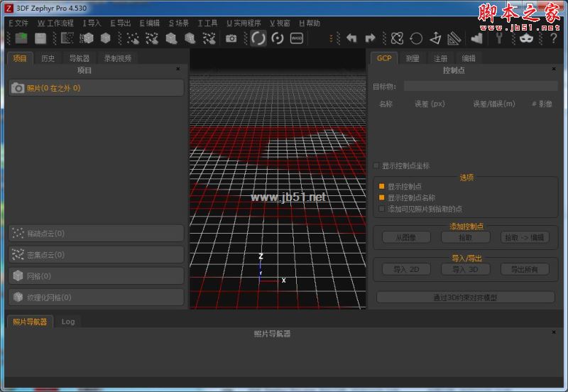Open the 实用程序 menu

click(x=244, y=23)
